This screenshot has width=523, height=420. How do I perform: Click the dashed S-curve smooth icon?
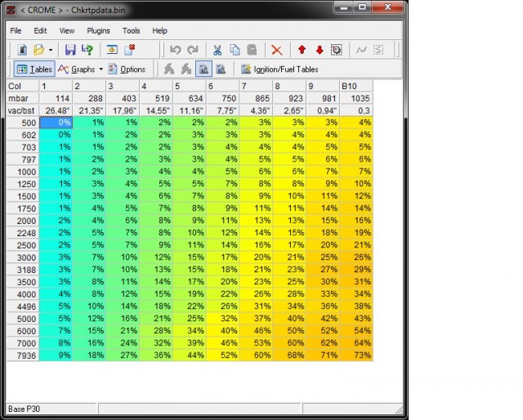[378, 50]
